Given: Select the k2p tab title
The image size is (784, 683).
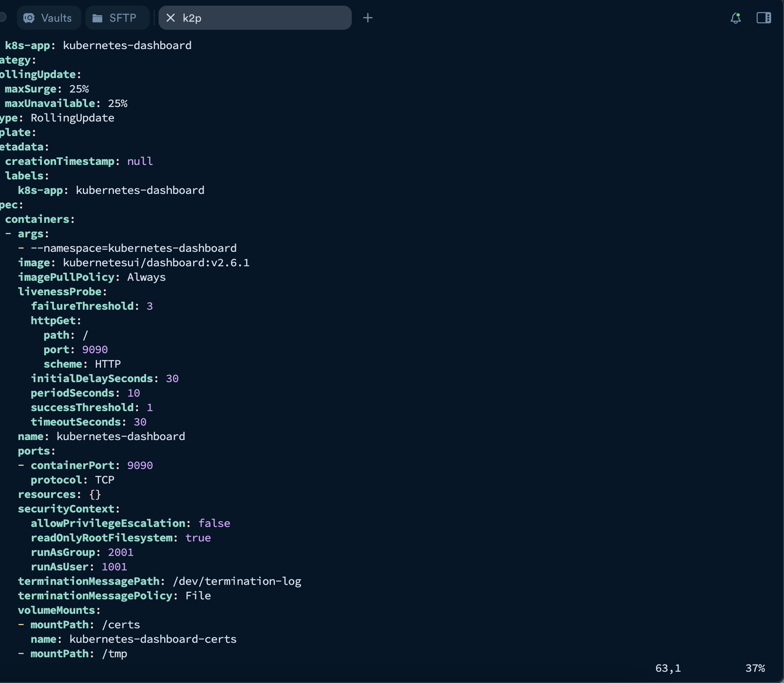Looking at the screenshot, I should (192, 18).
